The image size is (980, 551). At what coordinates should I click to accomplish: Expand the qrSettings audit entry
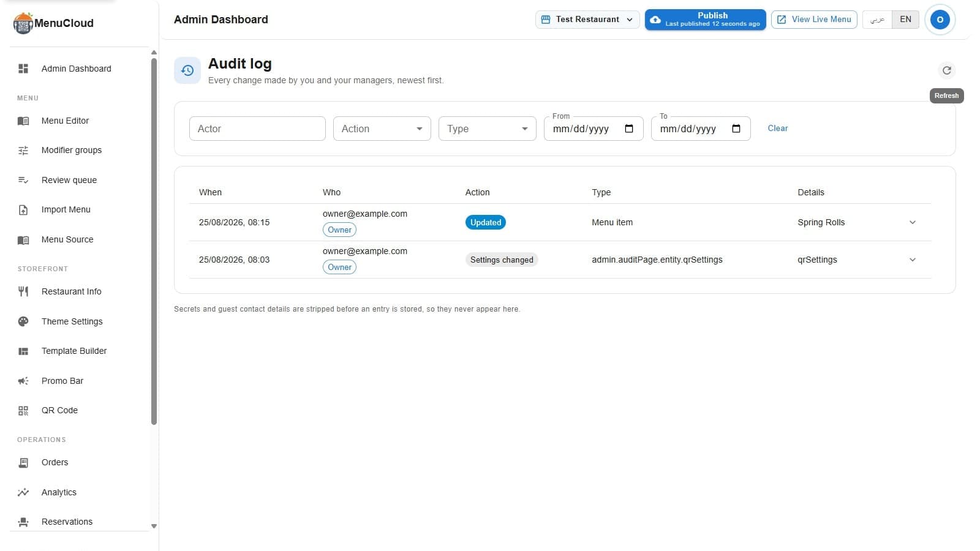[913, 260]
